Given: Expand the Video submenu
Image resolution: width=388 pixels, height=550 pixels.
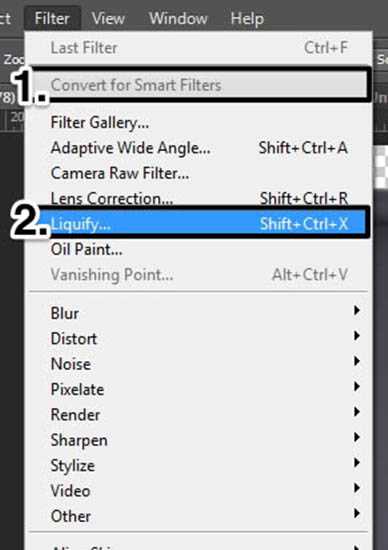Looking at the screenshot, I should (x=200, y=491).
